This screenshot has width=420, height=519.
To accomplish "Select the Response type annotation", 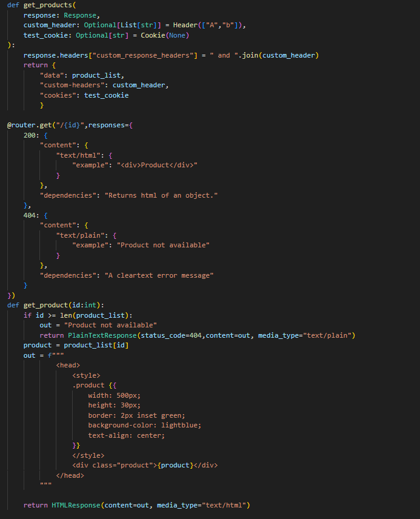I will [80, 15].
